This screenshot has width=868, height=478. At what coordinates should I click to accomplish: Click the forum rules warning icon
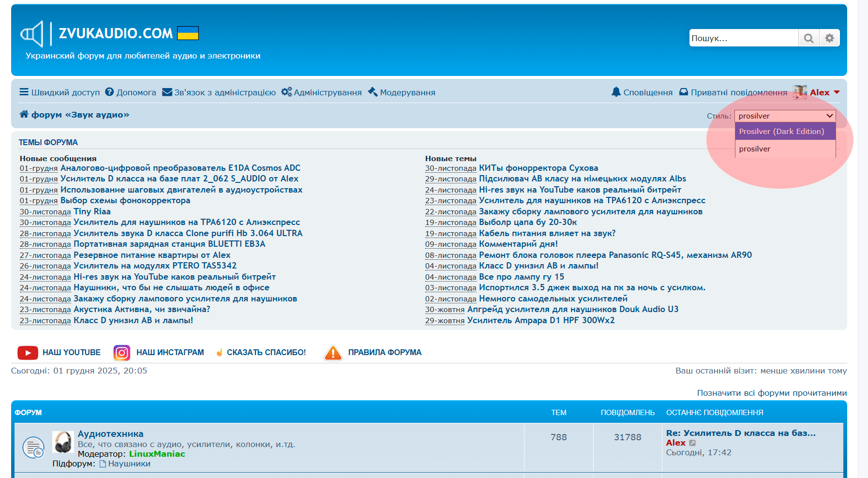pyautogui.click(x=333, y=353)
